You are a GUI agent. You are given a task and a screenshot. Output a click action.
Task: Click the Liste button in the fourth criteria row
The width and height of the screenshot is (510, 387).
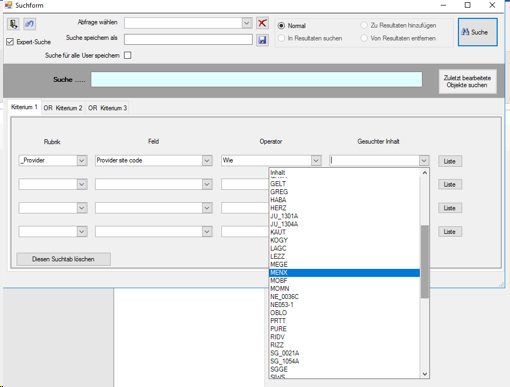pyautogui.click(x=450, y=232)
